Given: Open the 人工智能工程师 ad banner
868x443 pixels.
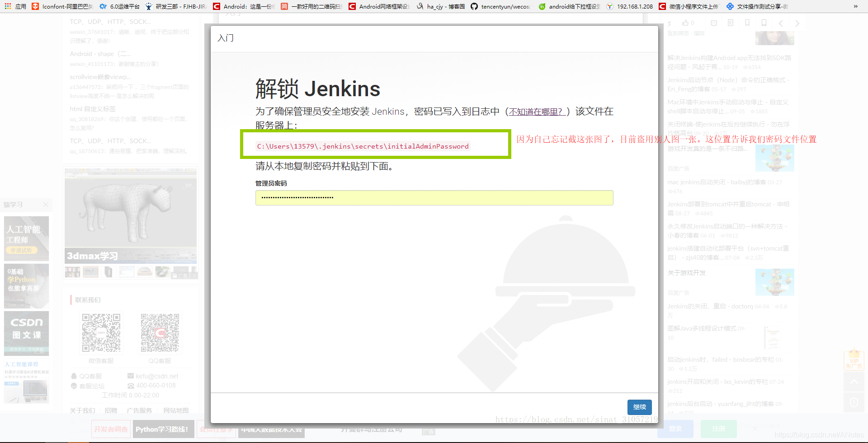Looking at the screenshot, I should pos(26,238).
